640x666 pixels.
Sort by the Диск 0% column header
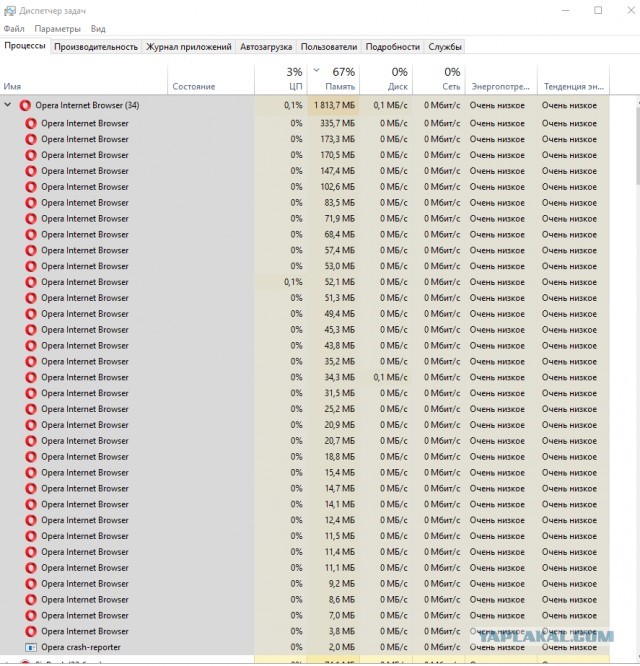386,79
